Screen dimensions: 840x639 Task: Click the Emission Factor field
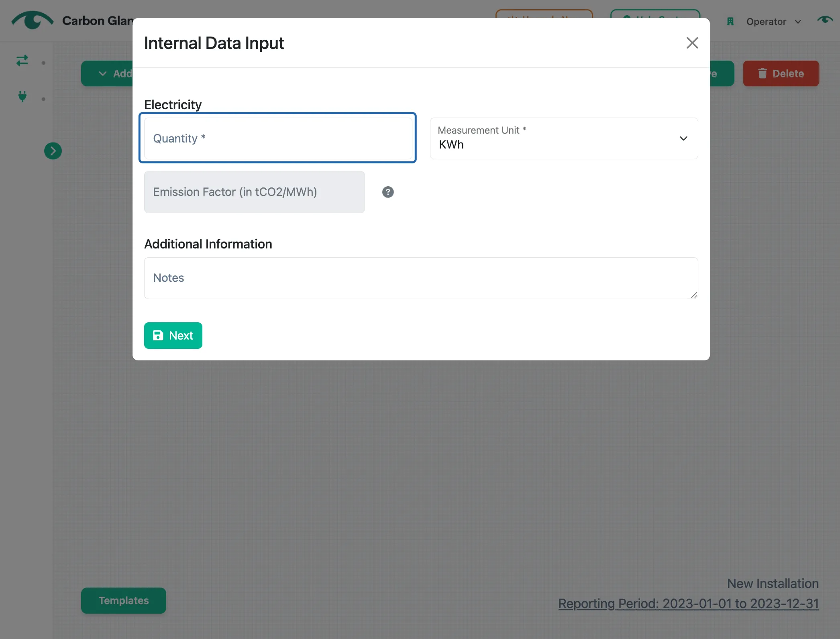(x=254, y=192)
